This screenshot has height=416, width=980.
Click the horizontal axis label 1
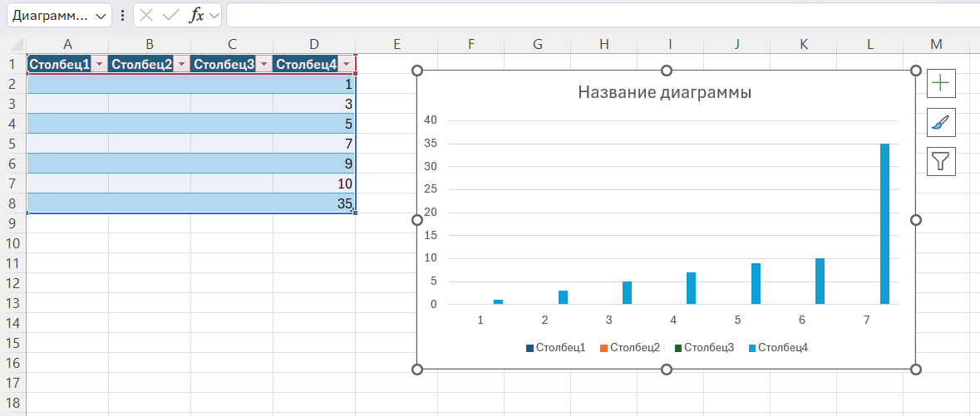(x=480, y=320)
